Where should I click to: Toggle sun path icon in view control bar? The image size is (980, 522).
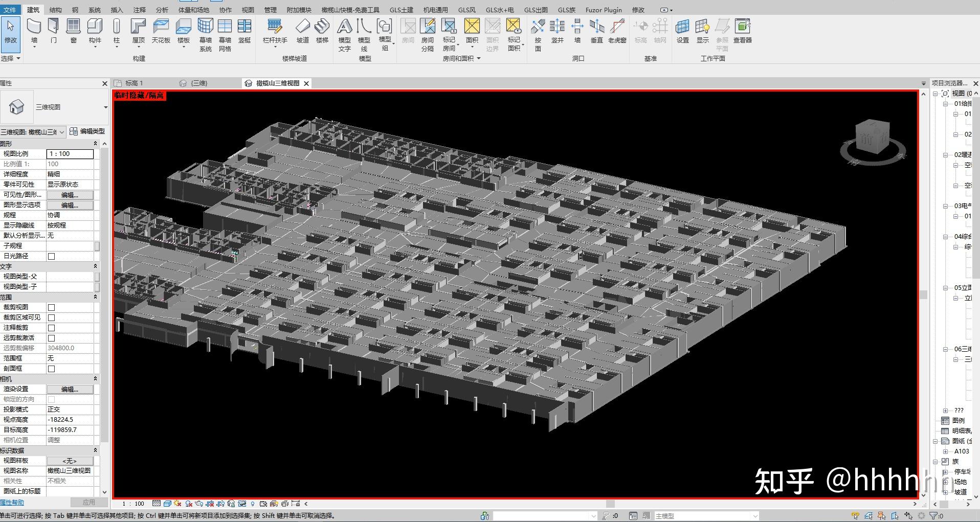177,504
